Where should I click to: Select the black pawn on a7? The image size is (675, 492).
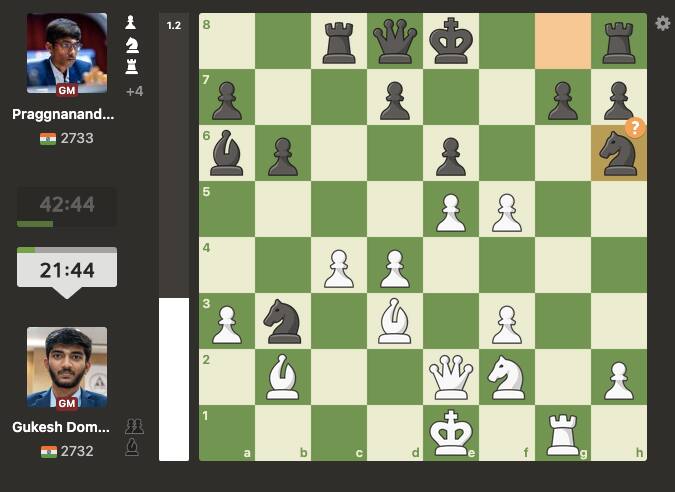(x=227, y=101)
